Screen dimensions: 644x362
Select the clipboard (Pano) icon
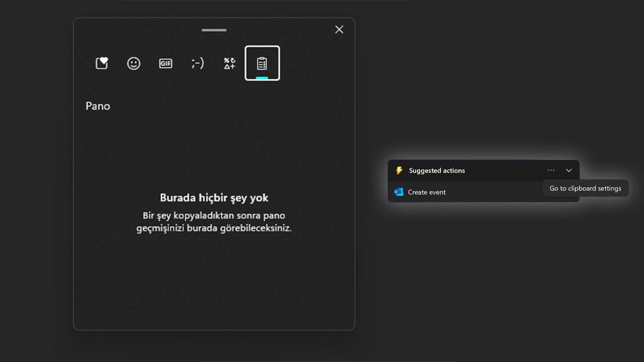click(x=262, y=63)
